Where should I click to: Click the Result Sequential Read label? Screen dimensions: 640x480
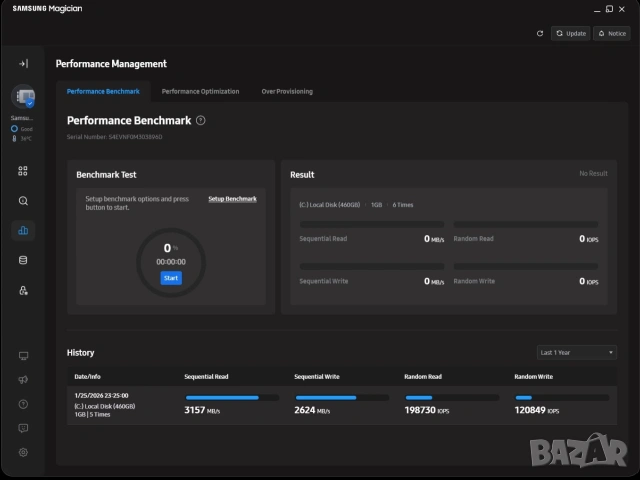pyautogui.click(x=323, y=239)
